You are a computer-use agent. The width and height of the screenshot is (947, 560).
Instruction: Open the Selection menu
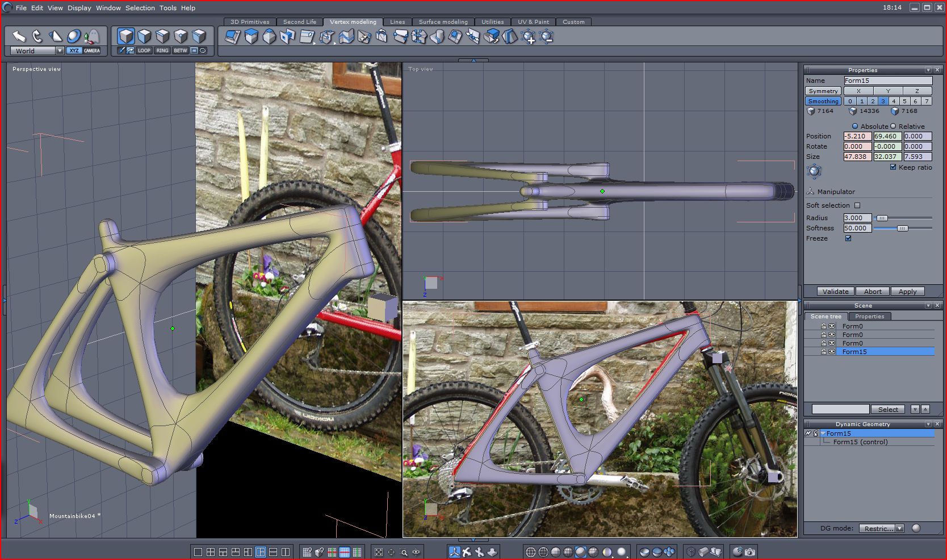tap(140, 8)
